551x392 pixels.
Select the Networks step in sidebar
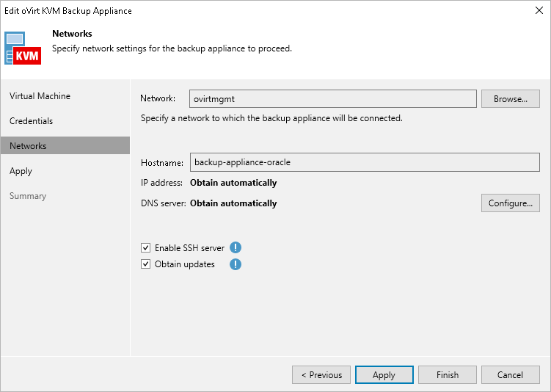tap(28, 146)
